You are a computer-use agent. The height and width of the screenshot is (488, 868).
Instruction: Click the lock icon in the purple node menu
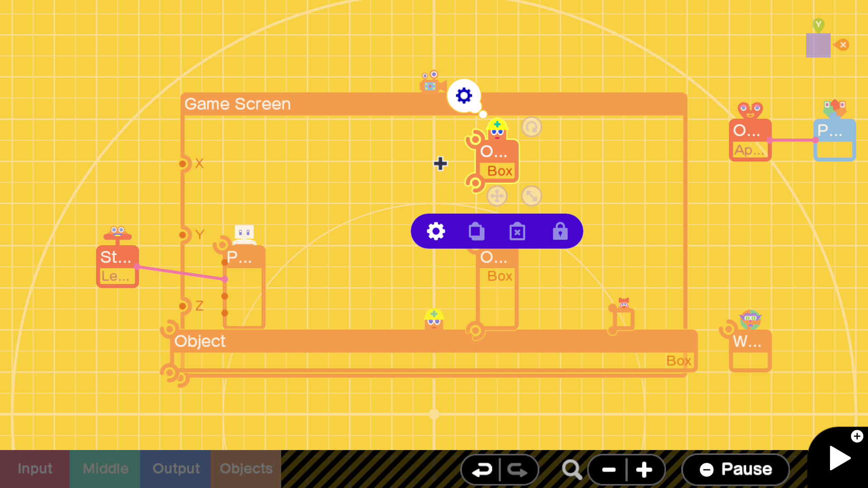560,231
